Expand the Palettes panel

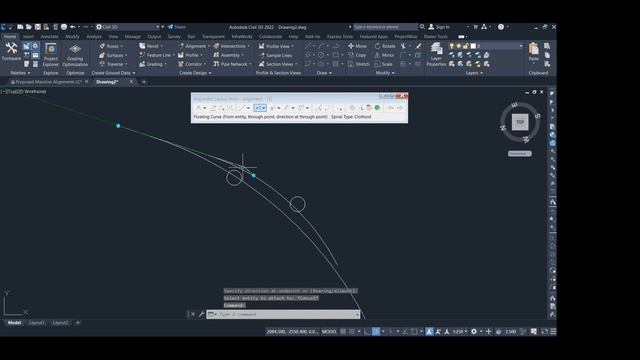coord(20,73)
